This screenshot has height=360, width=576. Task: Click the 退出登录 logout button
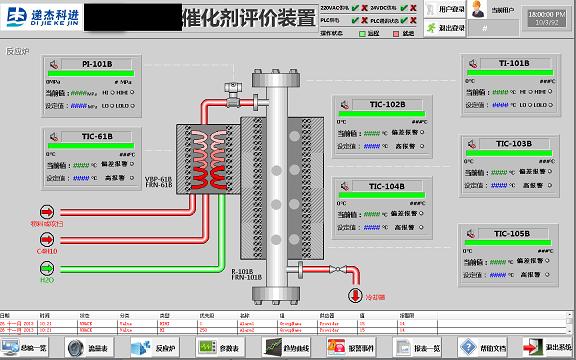click(x=445, y=28)
